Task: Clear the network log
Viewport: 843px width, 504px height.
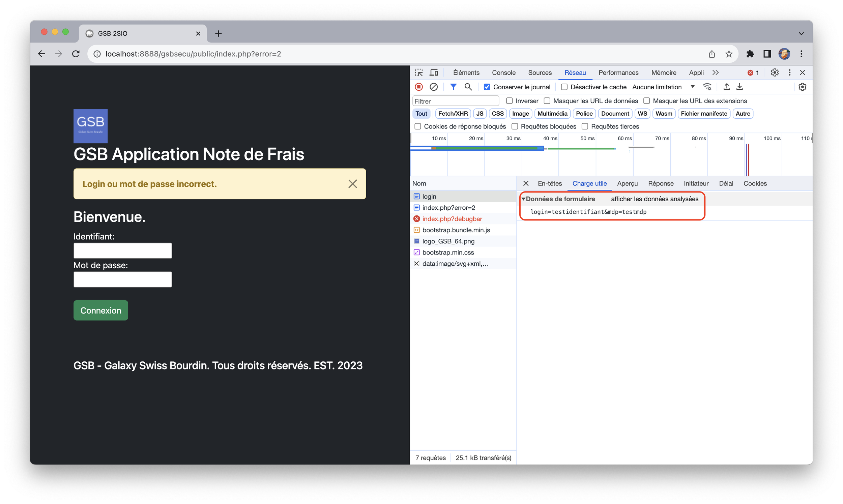Action: [433, 87]
